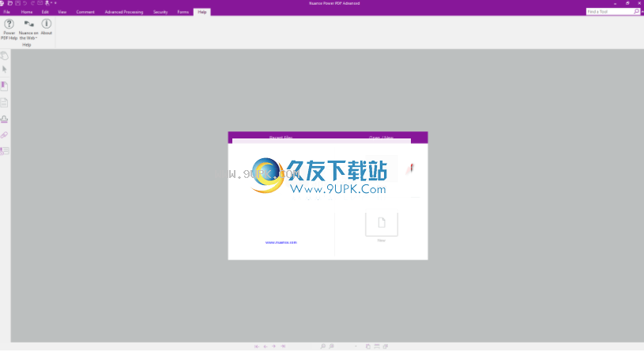644x352 pixels.
Task: Open the Advanced Processing tab
Action: click(x=124, y=12)
